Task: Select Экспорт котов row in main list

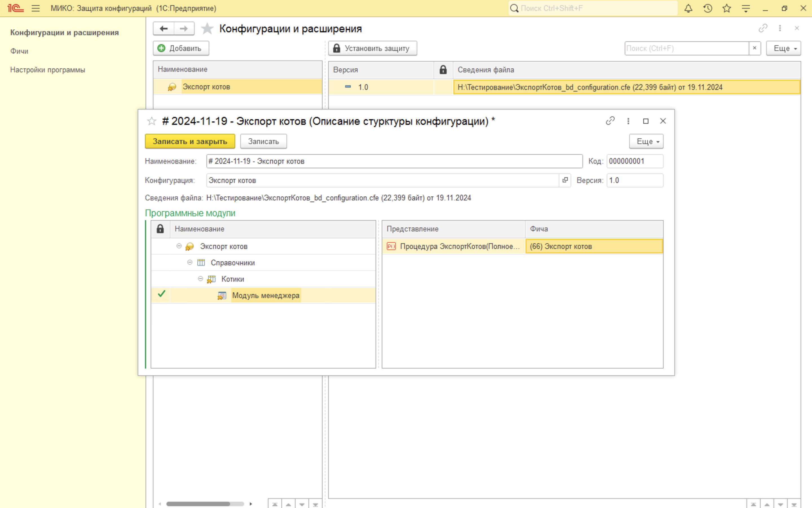Action: pos(238,87)
